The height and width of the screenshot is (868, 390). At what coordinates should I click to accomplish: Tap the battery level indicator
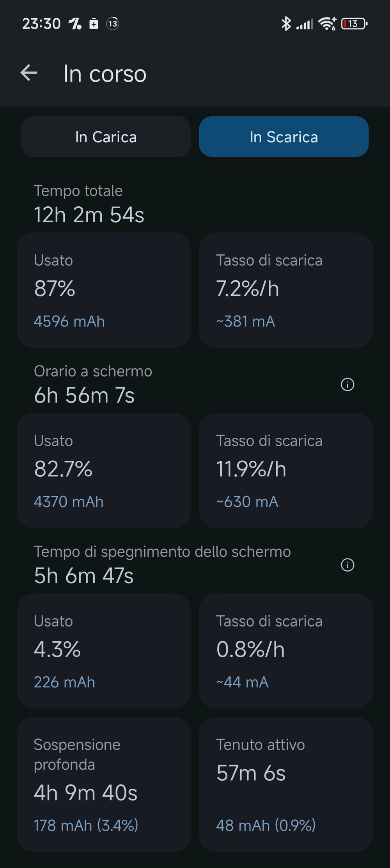coord(354,24)
